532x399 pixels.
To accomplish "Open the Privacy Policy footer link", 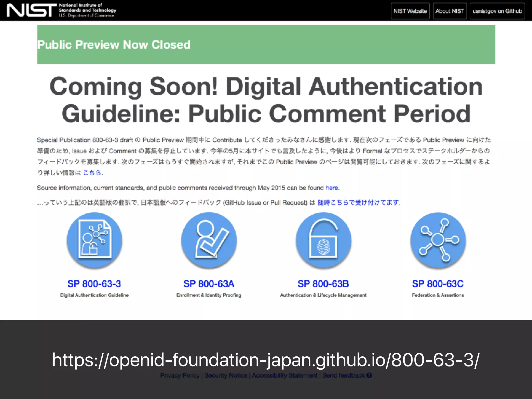I will click(x=180, y=375).
